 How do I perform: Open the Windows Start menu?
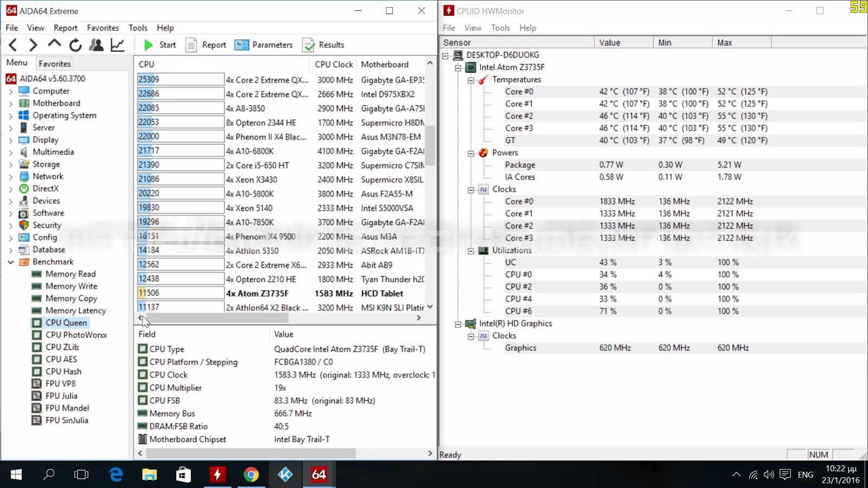pyautogui.click(x=16, y=475)
